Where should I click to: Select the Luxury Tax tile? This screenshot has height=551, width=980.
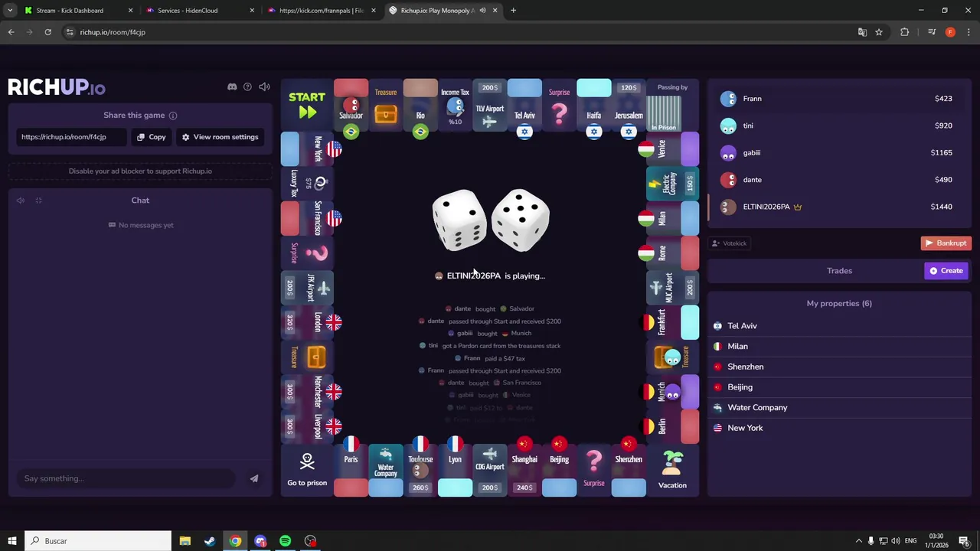(x=307, y=184)
